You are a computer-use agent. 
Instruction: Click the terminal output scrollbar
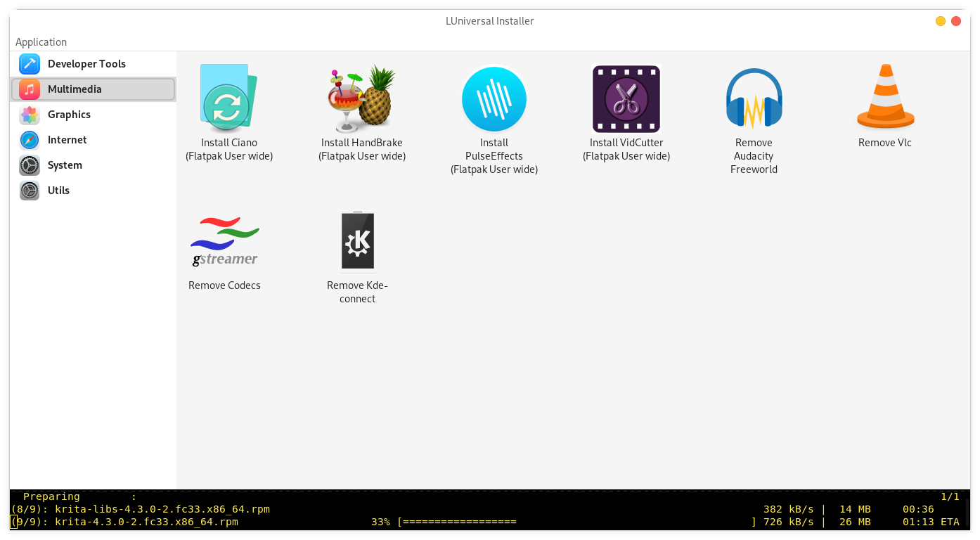point(967,512)
